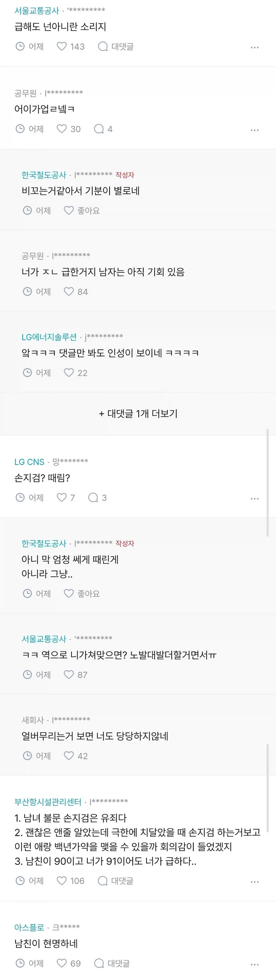Click the heart icon showing 84 likes
The image size is (276, 980).
click(x=69, y=292)
